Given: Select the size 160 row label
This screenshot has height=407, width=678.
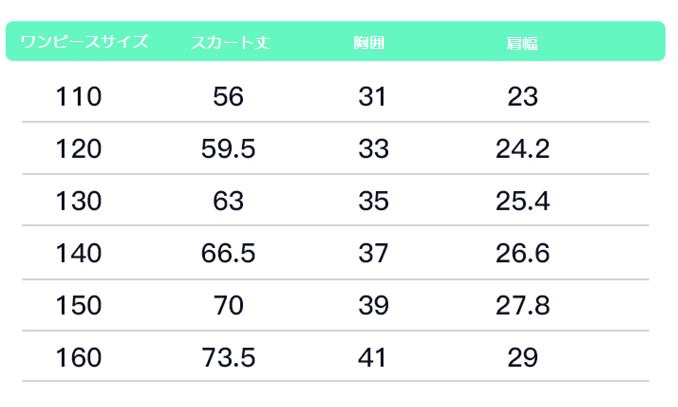Looking at the screenshot, I should 79,357.
